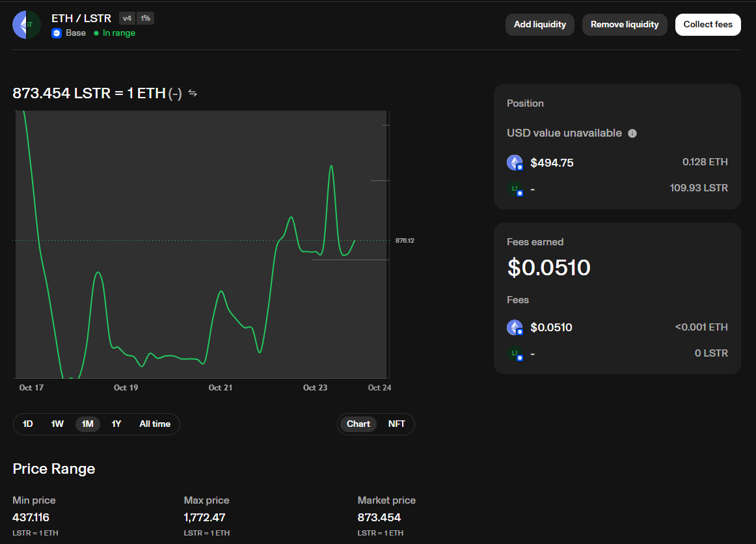Click the 1% fee tier badge
This screenshot has height=544, width=756.
point(145,18)
